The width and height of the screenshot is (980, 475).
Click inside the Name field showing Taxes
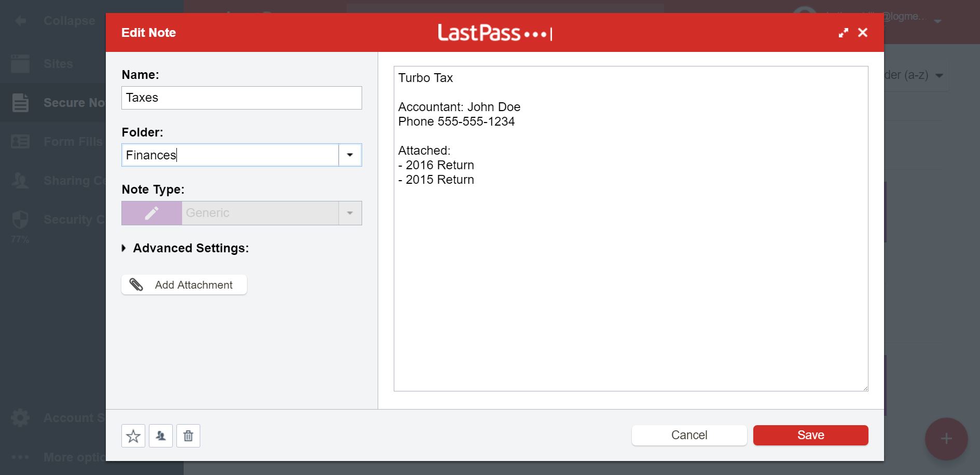point(241,98)
